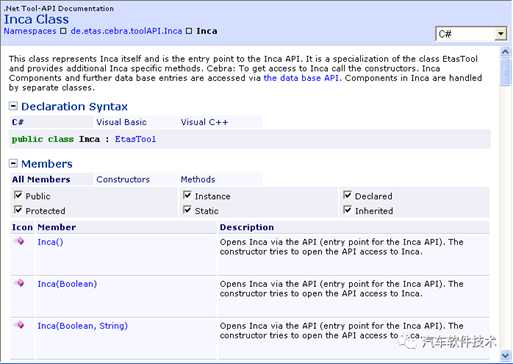513x364 pixels.
Task: Follow the EtasTool base class link
Action: coord(135,139)
